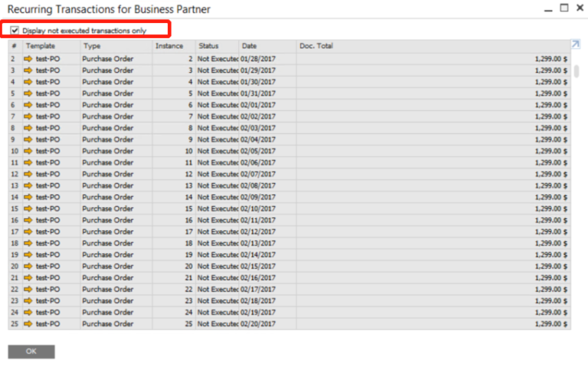Image resolution: width=588 pixels, height=365 pixels.
Task: Expand table using top-right blue arrow icon
Action: click(x=575, y=44)
